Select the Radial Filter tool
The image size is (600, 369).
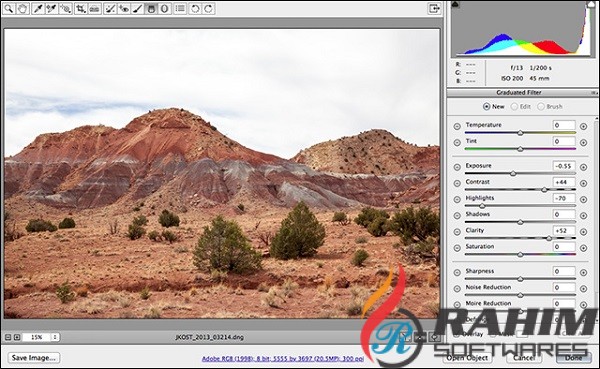pos(165,8)
